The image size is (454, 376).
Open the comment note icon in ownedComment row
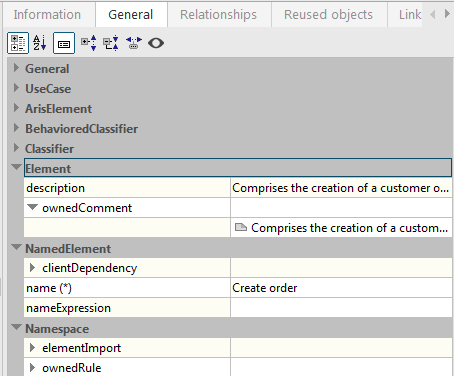(241, 228)
